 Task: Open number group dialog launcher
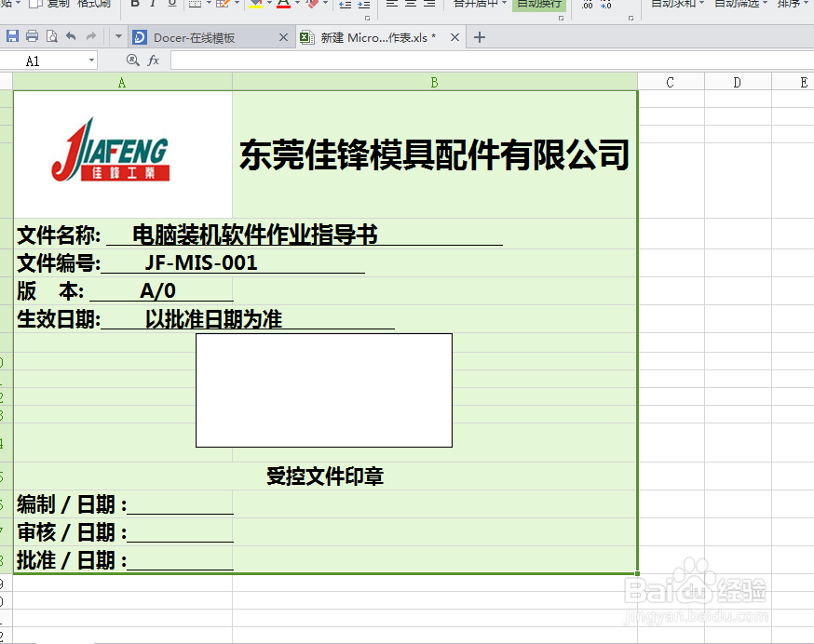631,19
